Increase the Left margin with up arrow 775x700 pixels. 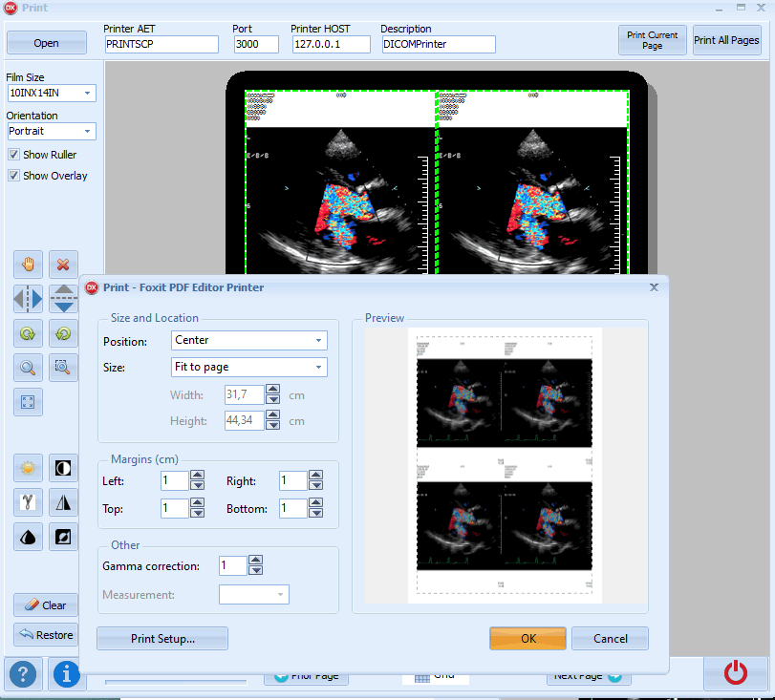(198, 476)
